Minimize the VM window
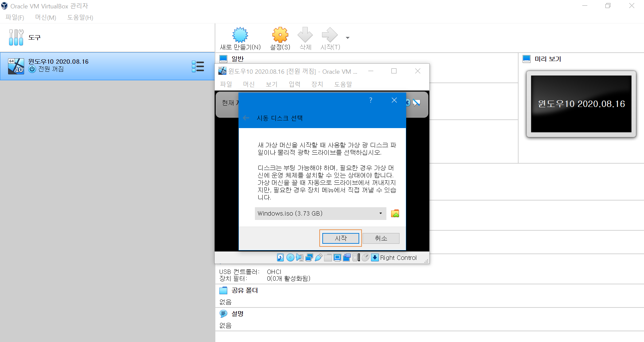 tap(371, 71)
